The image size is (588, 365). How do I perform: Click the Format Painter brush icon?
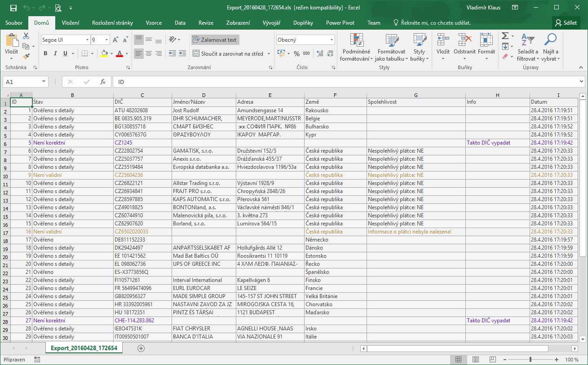point(26,57)
